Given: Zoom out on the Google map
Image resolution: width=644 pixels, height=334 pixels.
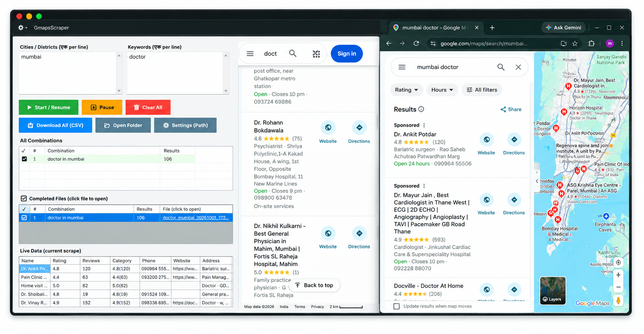Looking at the screenshot, I should (619, 287).
